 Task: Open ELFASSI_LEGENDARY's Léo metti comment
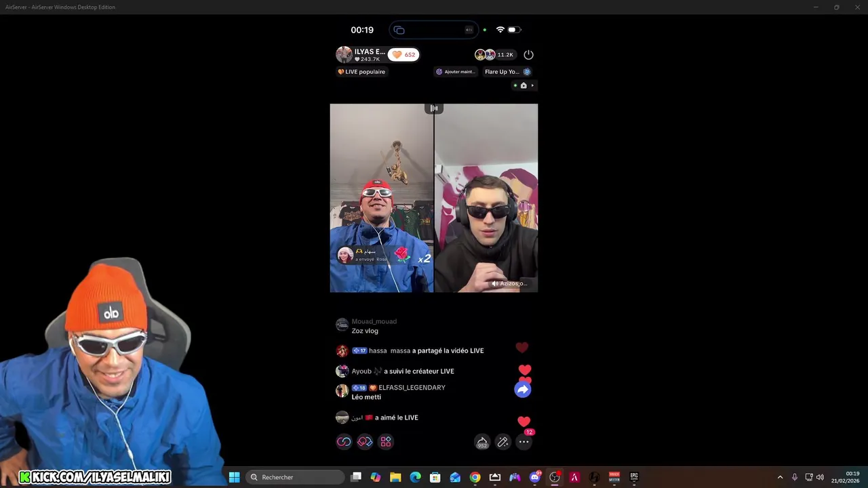(x=391, y=392)
